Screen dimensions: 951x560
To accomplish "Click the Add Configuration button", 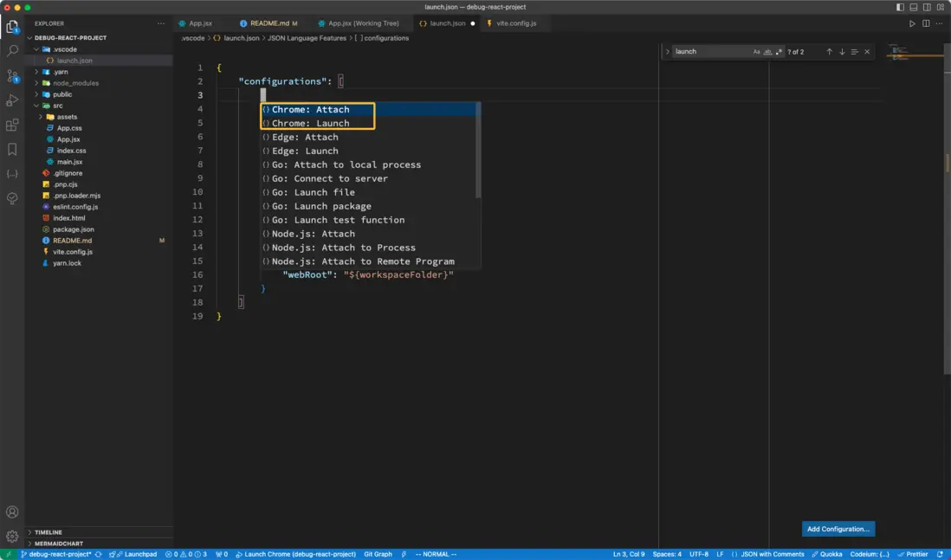I will click(838, 529).
